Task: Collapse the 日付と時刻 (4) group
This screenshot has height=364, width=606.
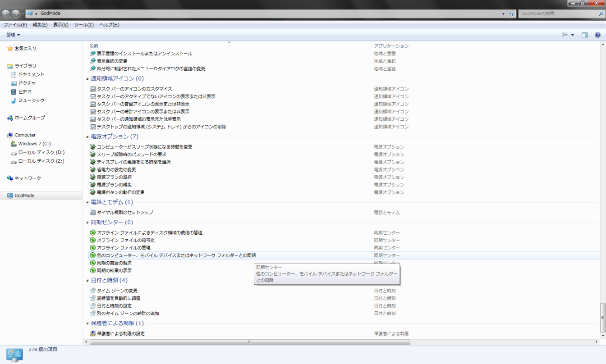Action: (x=87, y=281)
